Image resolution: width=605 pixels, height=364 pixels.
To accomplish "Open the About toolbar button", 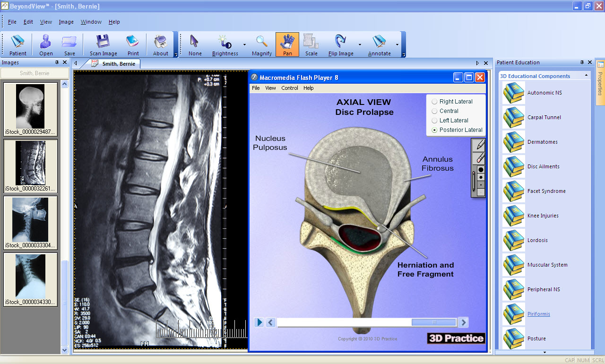I will [161, 45].
